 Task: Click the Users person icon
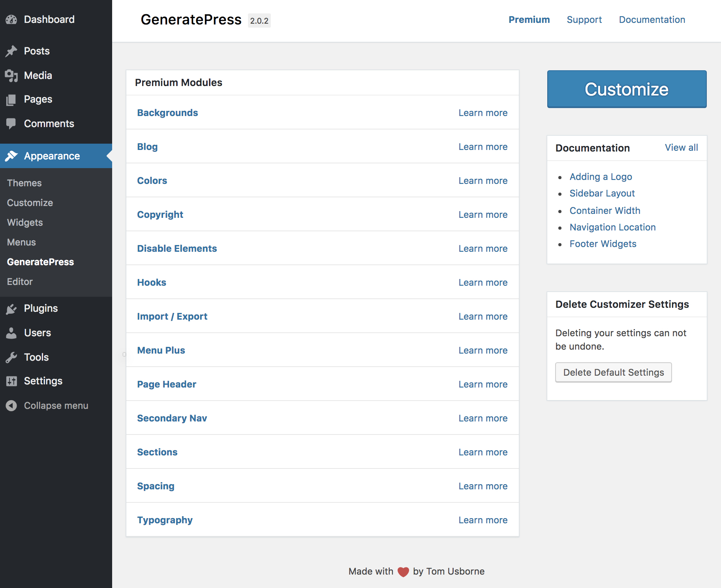[x=11, y=333]
